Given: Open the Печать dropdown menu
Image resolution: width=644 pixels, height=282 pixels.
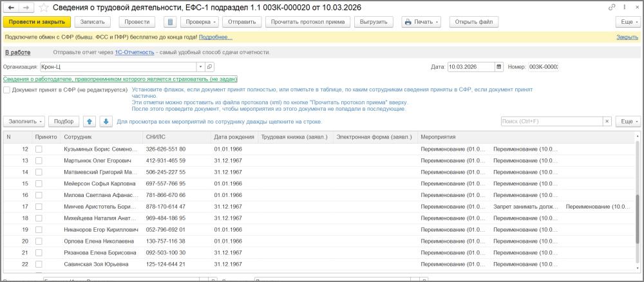Looking at the screenshot, I should point(421,22).
